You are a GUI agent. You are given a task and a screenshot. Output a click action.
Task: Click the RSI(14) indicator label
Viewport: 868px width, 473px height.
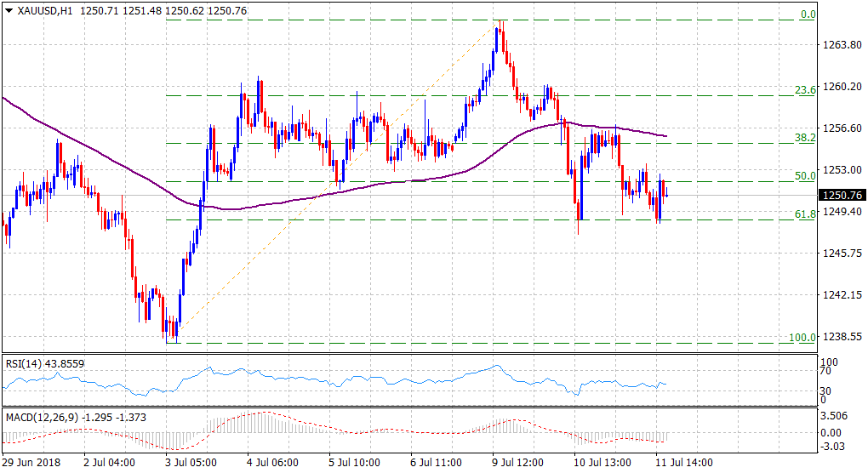26,363
